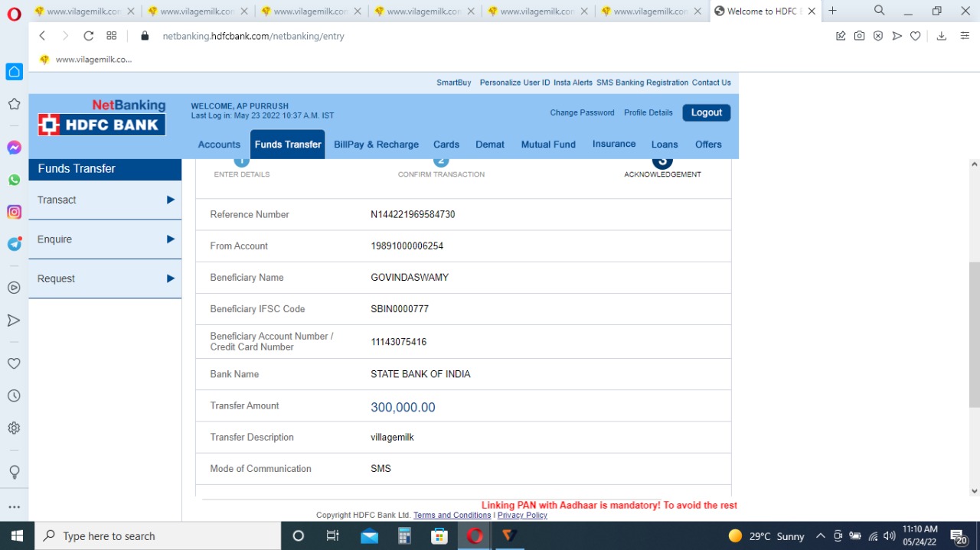Open Calculator from the Windows taskbar

(404, 535)
